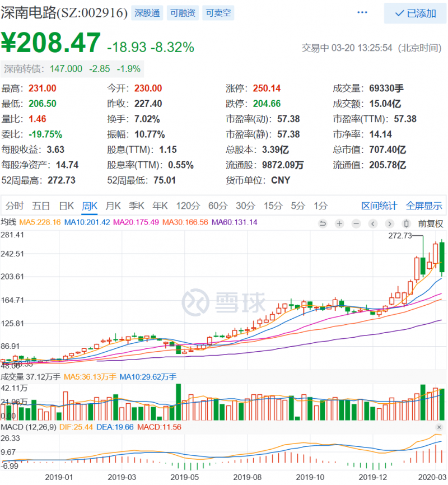448x485 pixels.
Task: Activate 区间统计 interval statistics mode
Action: [x=379, y=206]
